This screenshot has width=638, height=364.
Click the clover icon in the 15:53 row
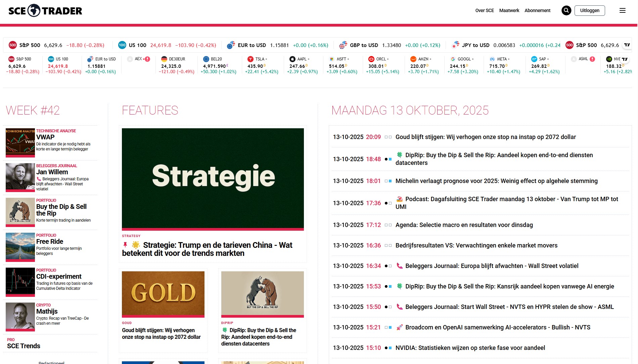point(400,286)
